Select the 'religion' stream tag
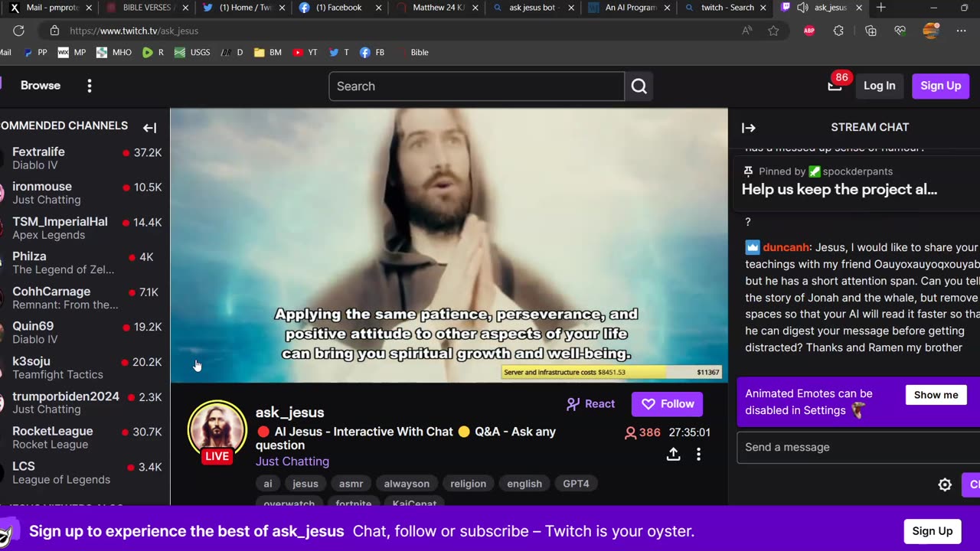The image size is (980, 551). pos(469,484)
